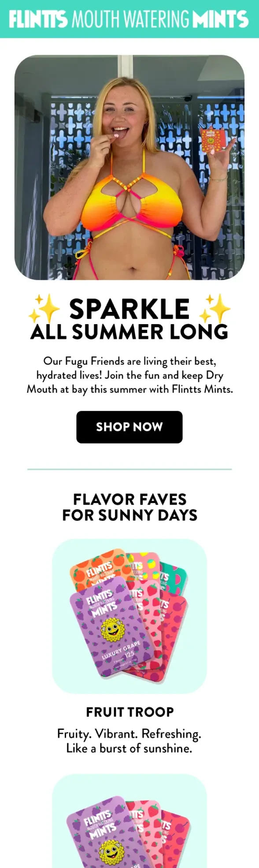Click the SPARKLE ALL SUMMER LONG headline
Image resolution: width=259 pixels, height=868 pixels.
(x=129, y=318)
